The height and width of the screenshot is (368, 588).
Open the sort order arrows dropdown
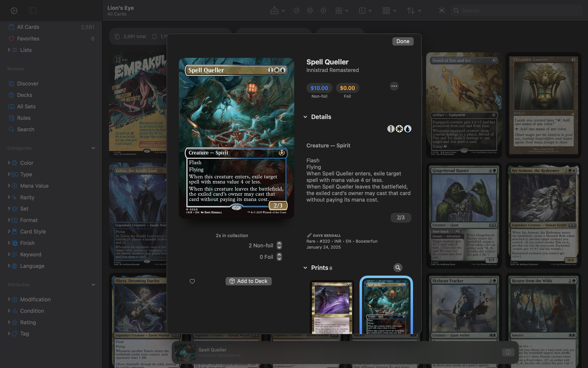click(x=414, y=10)
